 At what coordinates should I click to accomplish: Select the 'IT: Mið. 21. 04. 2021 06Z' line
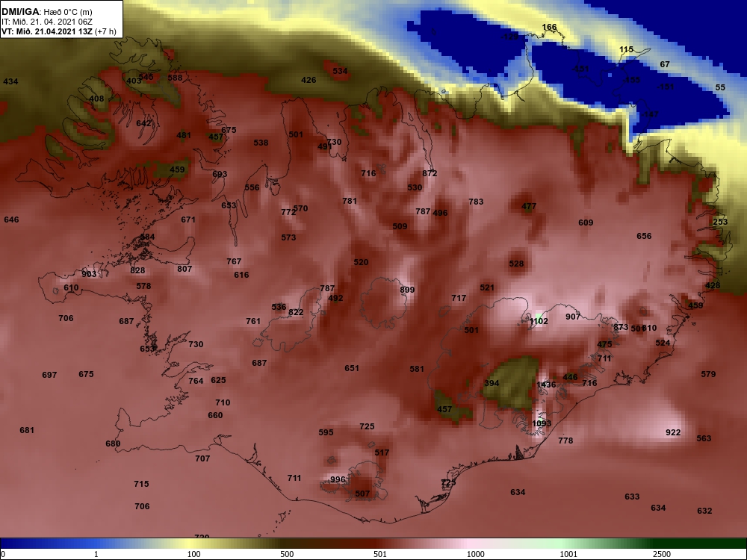[46, 22]
